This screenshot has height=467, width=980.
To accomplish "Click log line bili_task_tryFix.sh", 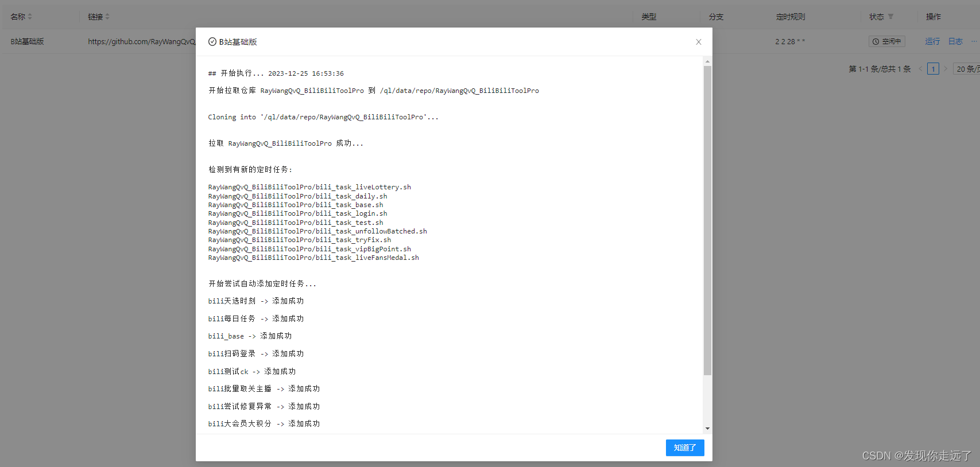I will 300,240.
